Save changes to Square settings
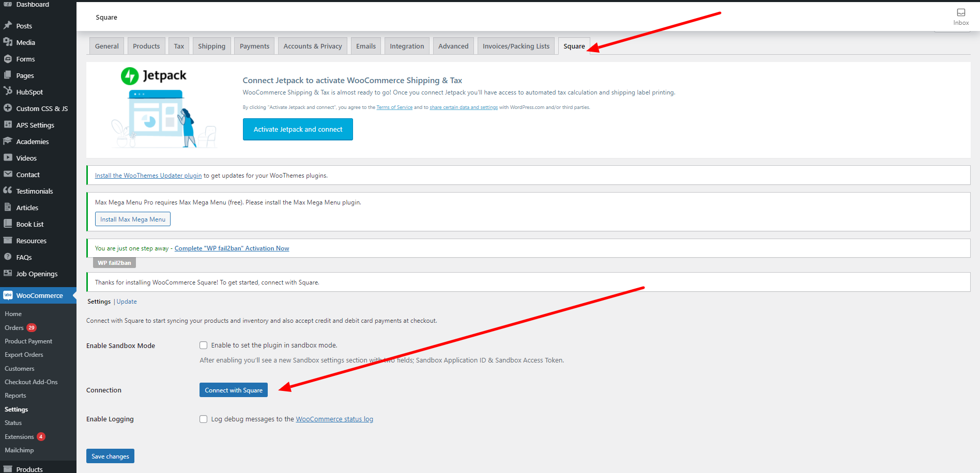Viewport: 980px width, 473px height. coord(110,456)
